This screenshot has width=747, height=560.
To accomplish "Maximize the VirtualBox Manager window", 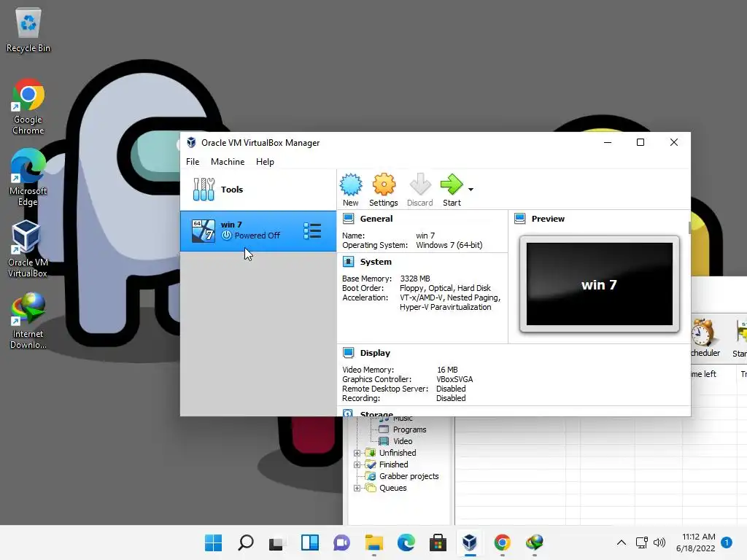I will click(x=640, y=142).
